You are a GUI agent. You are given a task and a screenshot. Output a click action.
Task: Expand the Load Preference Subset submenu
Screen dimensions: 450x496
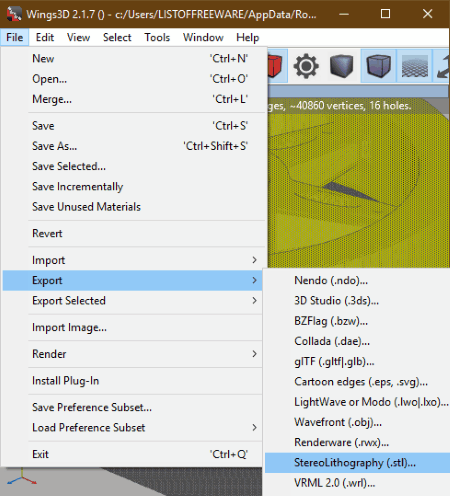(133, 428)
